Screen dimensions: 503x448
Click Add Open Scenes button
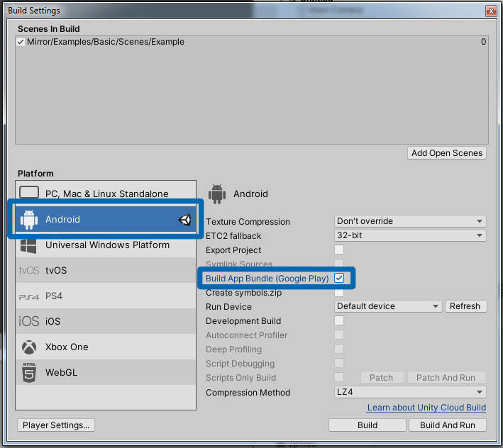(447, 153)
